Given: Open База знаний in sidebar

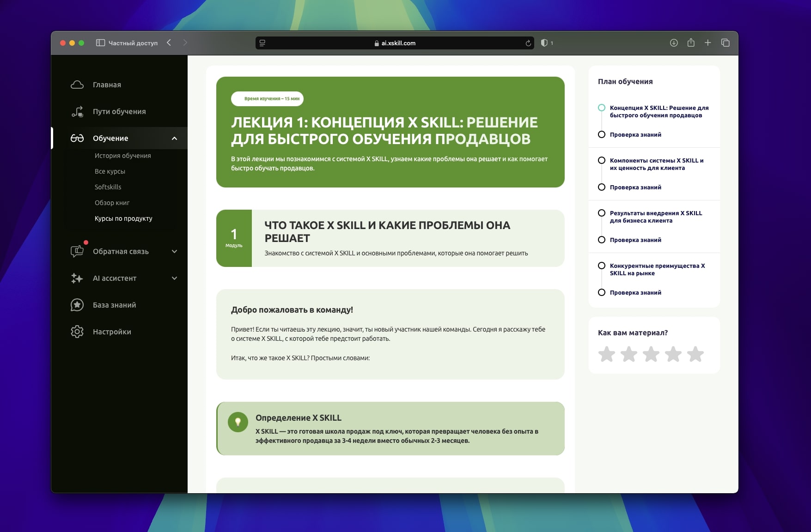Looking at the screenshot, I should (x=115, y=305).
